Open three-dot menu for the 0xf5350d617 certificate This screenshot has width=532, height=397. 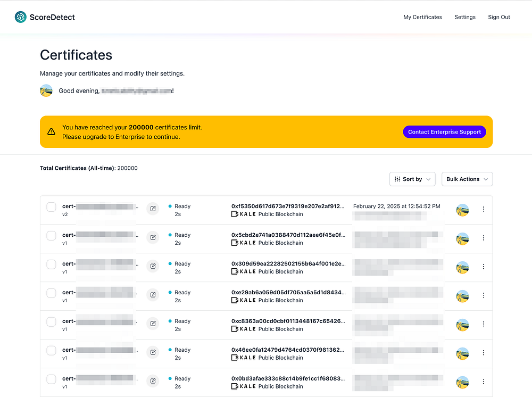pos(483,209)
